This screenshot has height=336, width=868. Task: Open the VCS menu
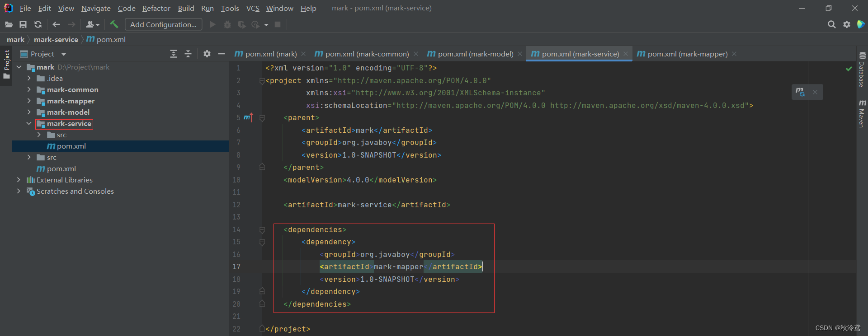[253, 8]
